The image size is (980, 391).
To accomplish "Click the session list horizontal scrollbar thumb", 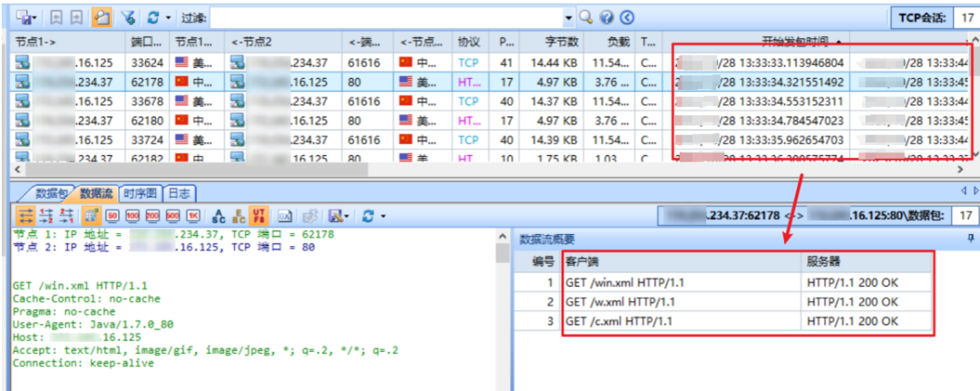I will coord(197,170).
